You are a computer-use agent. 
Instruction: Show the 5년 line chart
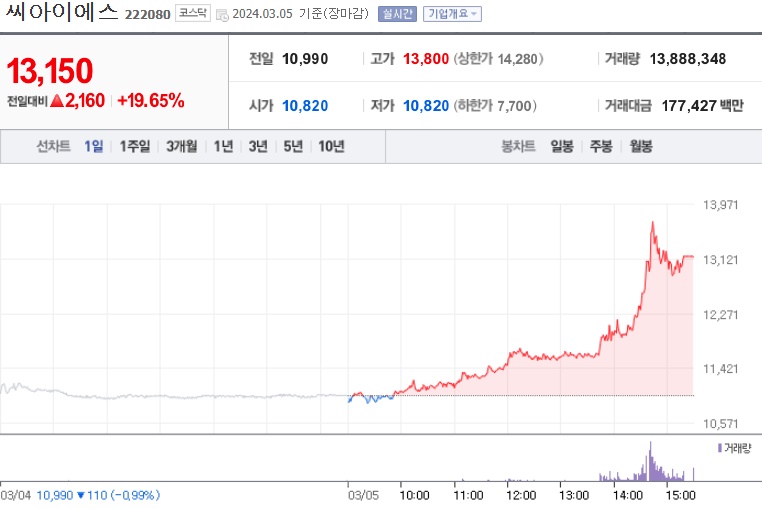(293, 146)
